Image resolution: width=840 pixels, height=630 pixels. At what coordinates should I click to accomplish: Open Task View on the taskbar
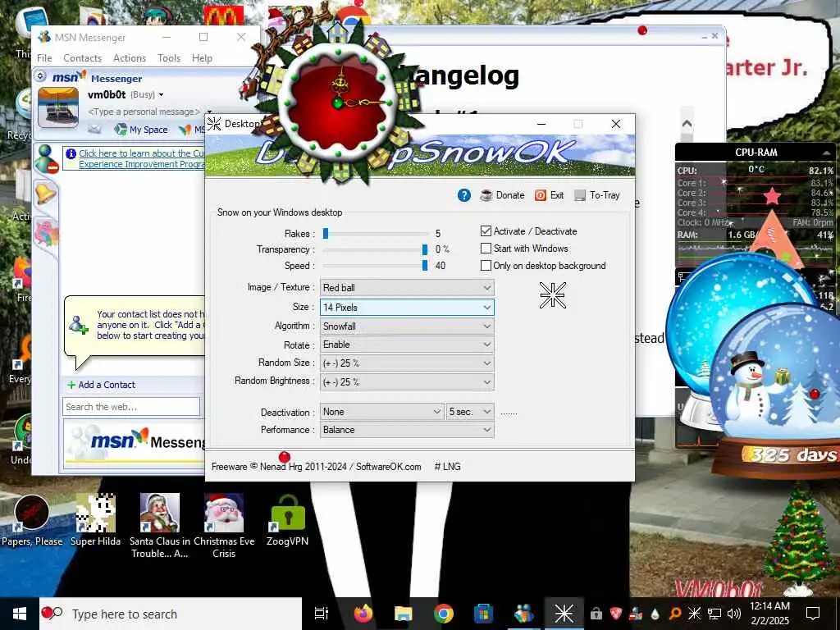(x=322, y=614)
